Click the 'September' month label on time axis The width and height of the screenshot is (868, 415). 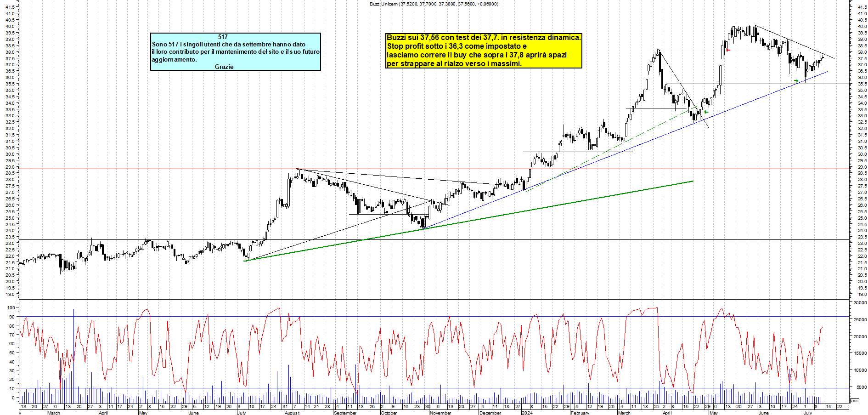[x=345, y=413]
